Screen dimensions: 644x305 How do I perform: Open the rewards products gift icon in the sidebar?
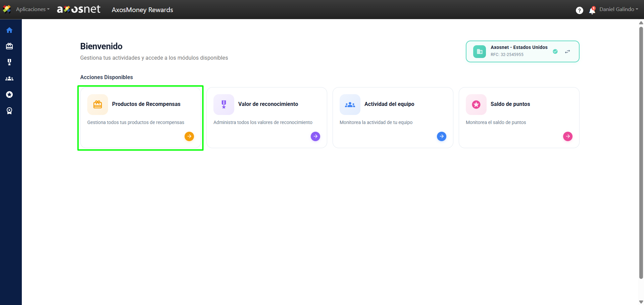pos(9,46)
